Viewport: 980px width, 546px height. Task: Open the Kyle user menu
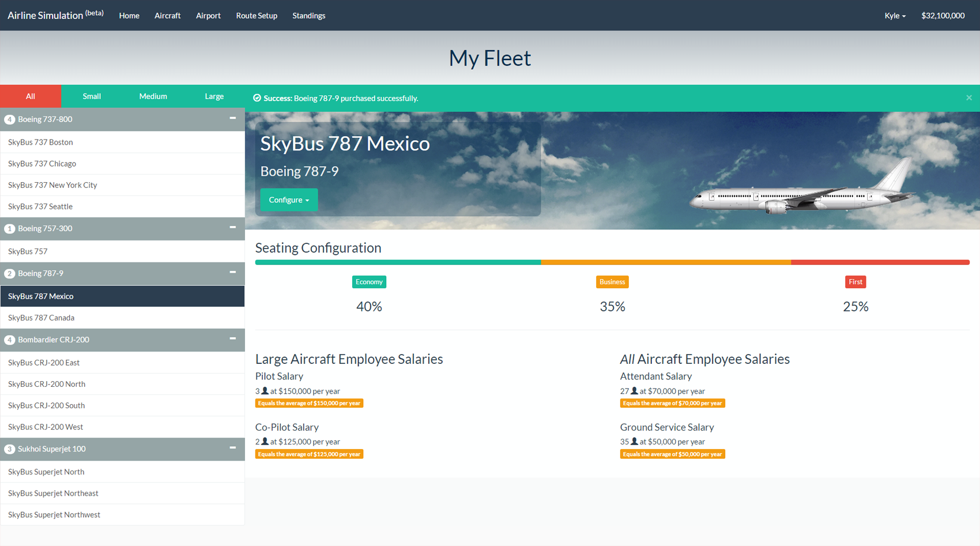click(895, 16)
